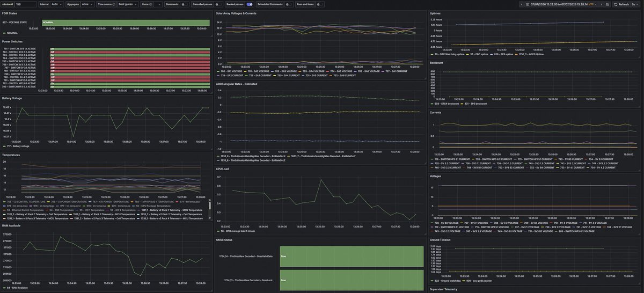Click the missionId input field

26,4
